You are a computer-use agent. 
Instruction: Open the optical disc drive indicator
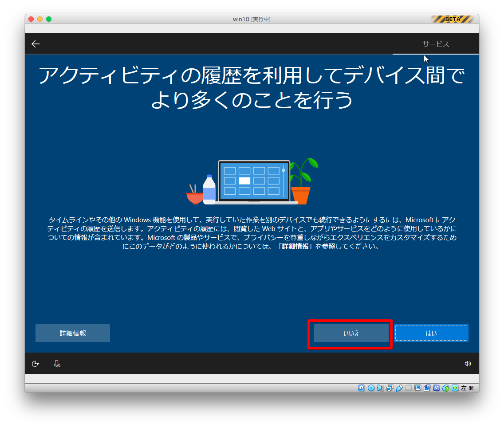point(371,388)
